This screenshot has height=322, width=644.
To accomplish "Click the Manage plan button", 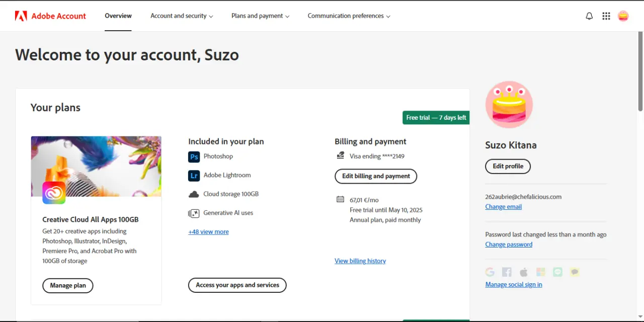I will coord(68,286).
